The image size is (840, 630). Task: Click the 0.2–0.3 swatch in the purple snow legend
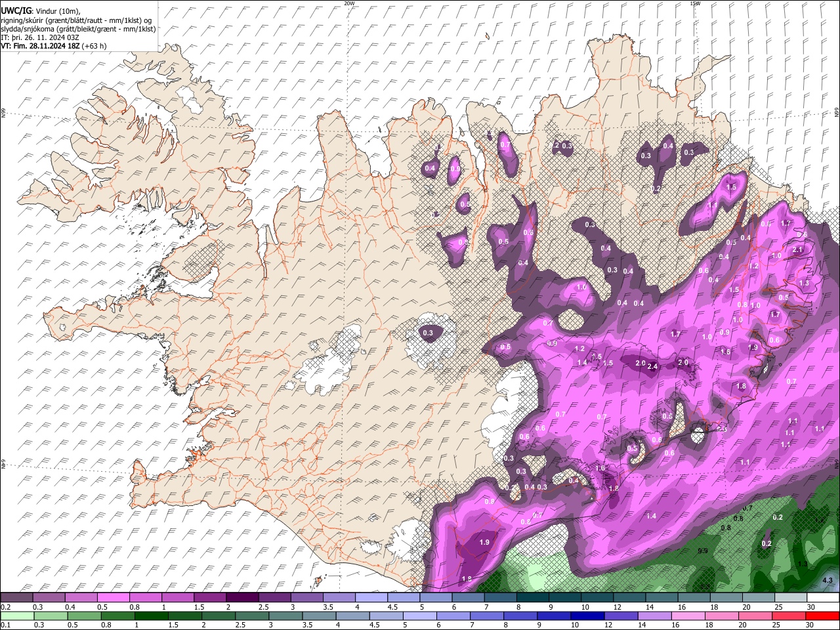click(x=16, y=597)
